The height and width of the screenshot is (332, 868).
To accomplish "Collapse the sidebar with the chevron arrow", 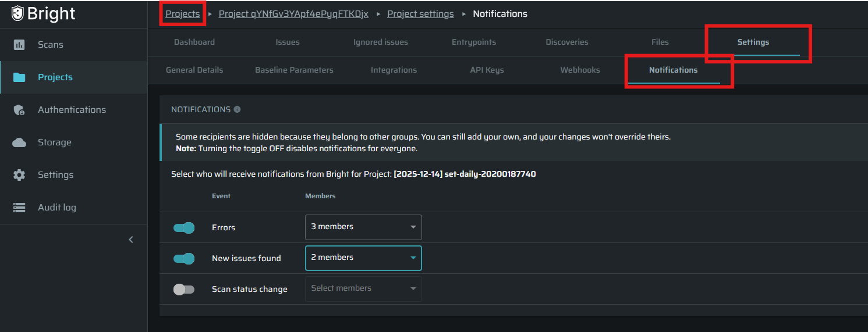I will coord(131,240).
